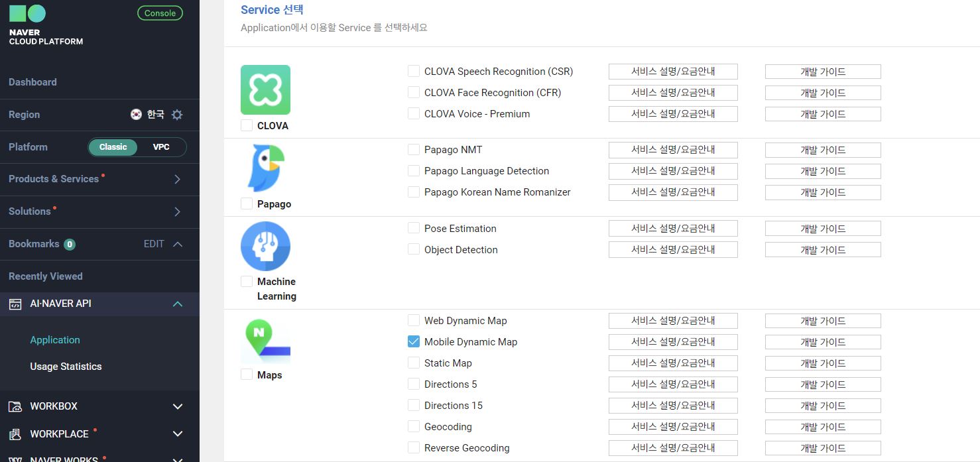This screenshot has width=980, height=462.
Task: Open Usage Statistics menu item
Action: [66, 367]
